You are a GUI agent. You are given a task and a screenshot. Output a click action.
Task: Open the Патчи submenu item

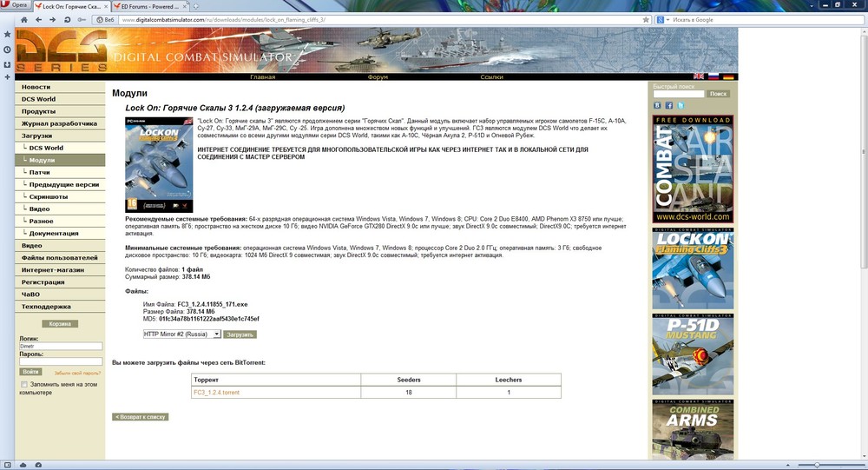click(61, 172)
